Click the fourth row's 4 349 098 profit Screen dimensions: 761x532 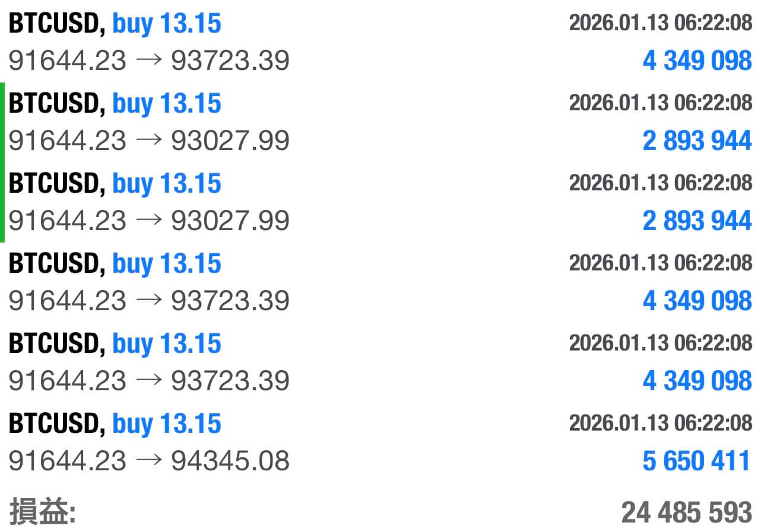coord(697,301)
